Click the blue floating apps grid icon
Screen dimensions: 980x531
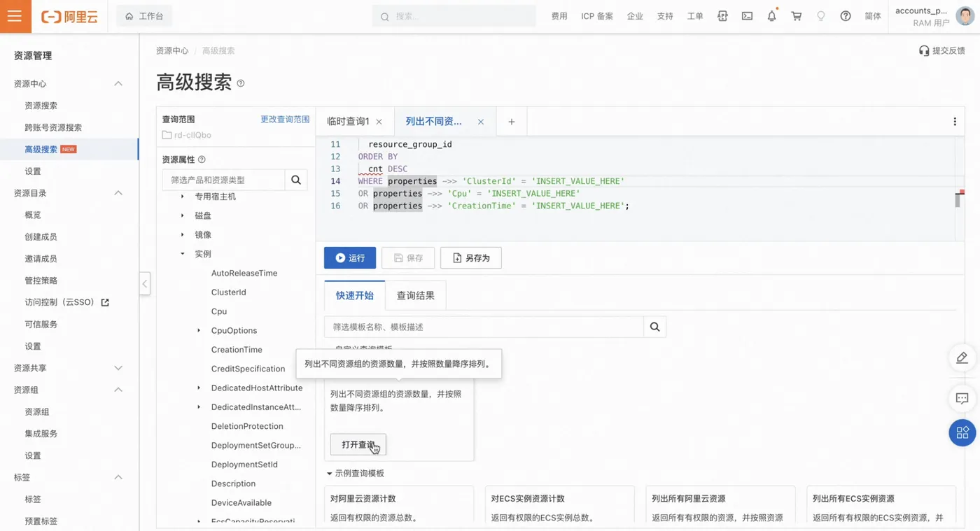click(x=962, y=433)
